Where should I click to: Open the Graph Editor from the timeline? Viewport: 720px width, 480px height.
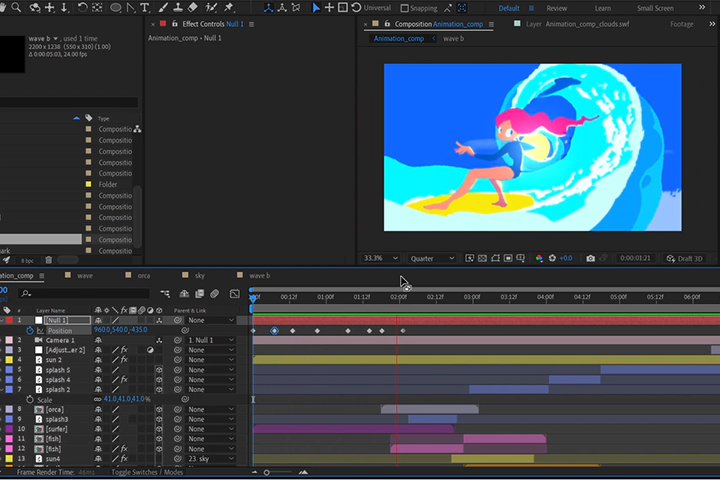click(235, 294)
